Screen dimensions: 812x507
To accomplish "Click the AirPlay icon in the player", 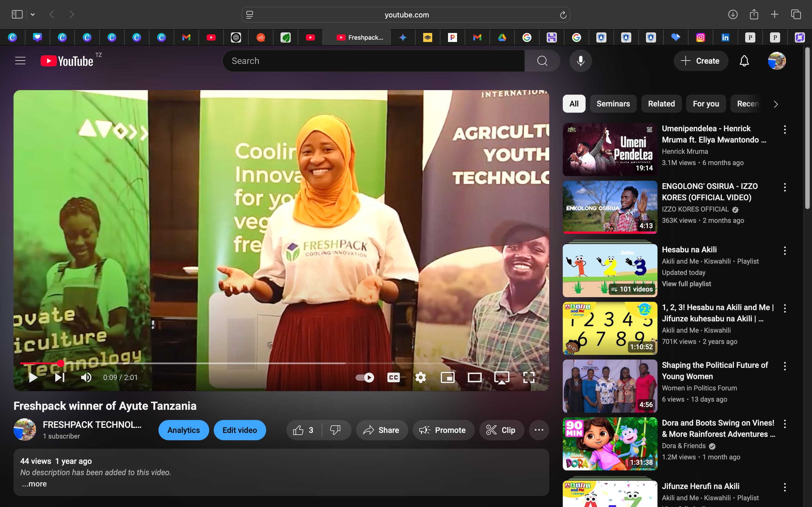I will pos(502,377).
